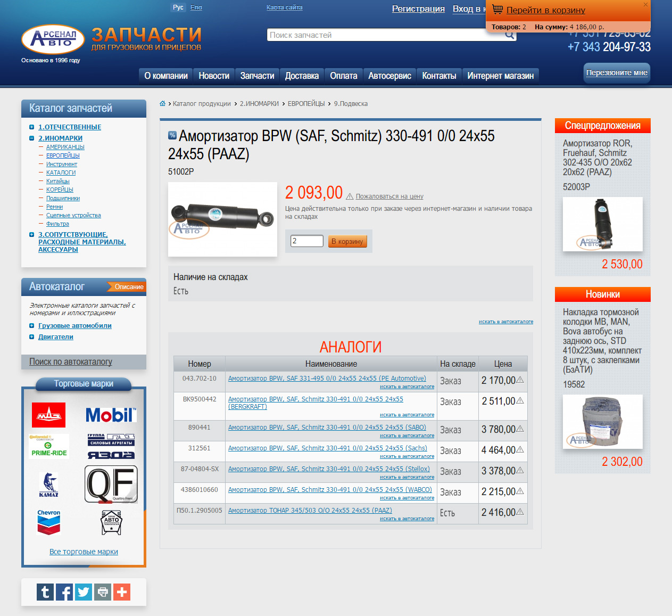672x616 pixels.
Task: Open Оплата menu item
Action: (x=344, y=76)
